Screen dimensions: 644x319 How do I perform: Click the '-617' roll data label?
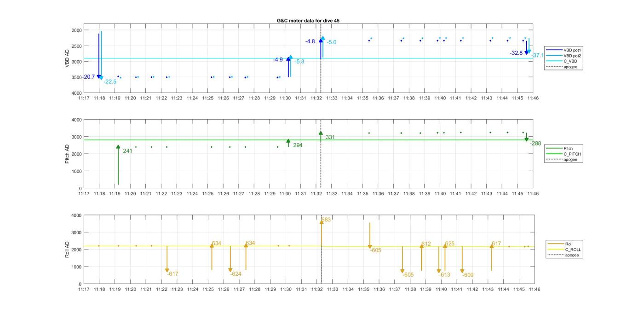tap(172, 274)
